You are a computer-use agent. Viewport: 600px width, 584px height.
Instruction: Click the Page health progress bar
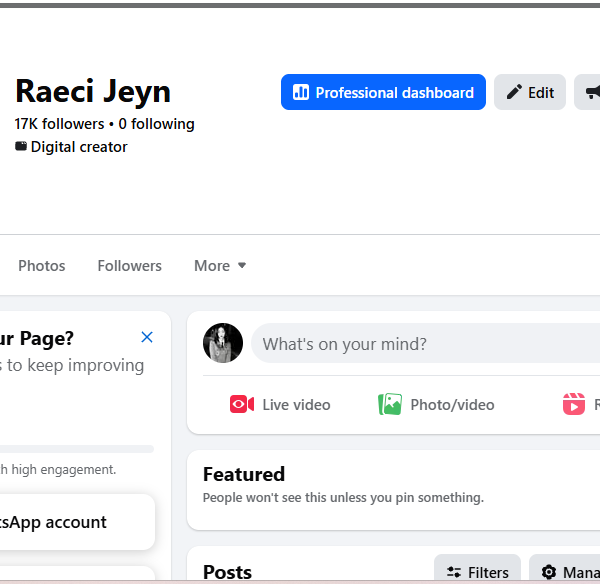(x=77, y=449)
